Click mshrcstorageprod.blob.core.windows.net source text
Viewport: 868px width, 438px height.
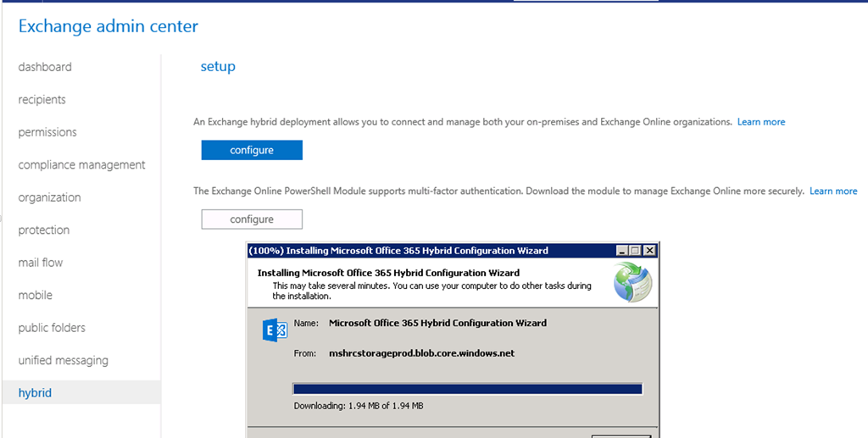[422, 352]
